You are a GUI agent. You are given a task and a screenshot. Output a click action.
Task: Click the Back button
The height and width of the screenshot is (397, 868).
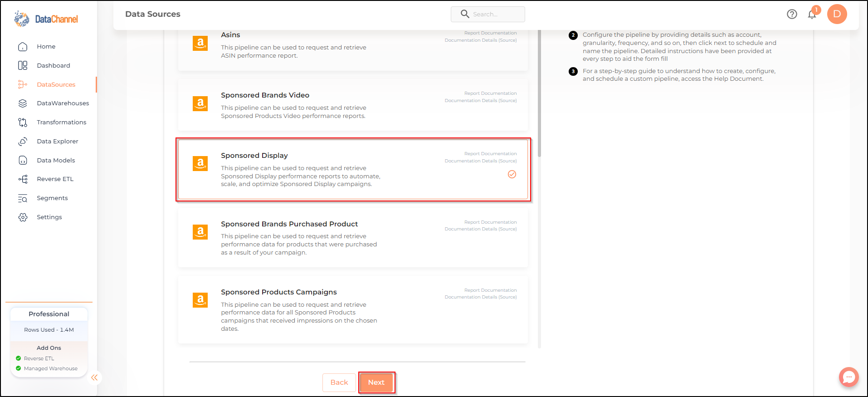[x=339, y=382]
